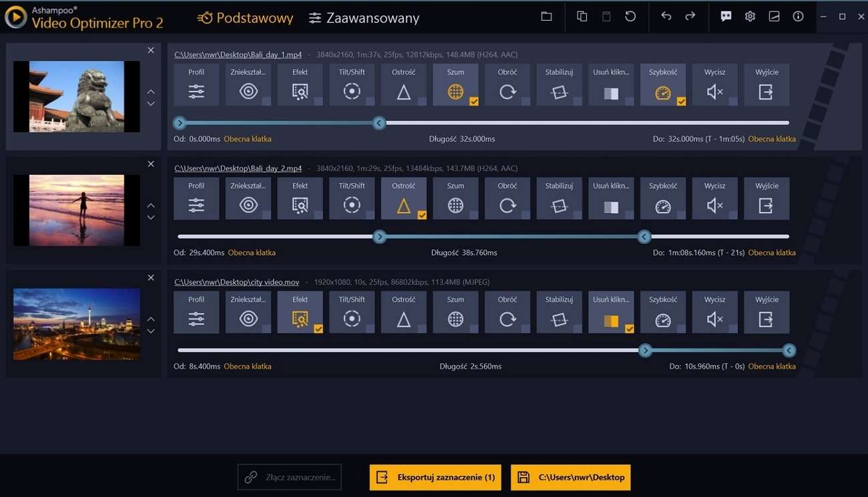Move Bali_day_1.mp4 up with the up chevron
Viewport: 868px width, 497px height.
(x=151, y=92)
